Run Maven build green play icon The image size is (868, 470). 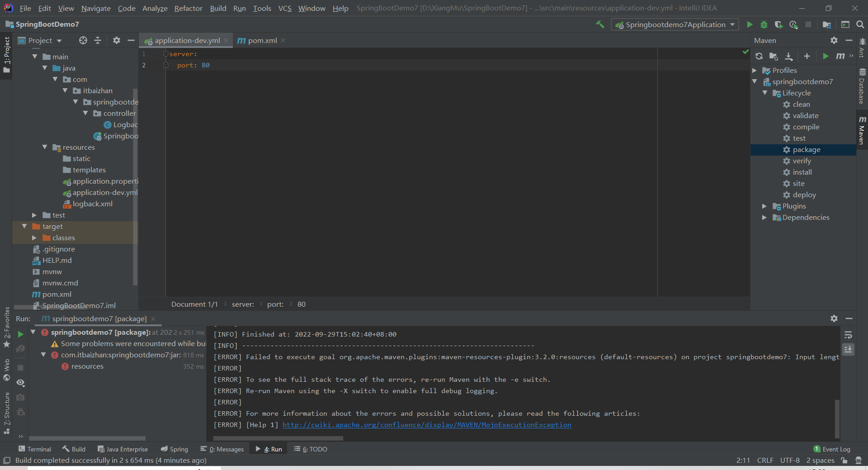tap(826, 56)
